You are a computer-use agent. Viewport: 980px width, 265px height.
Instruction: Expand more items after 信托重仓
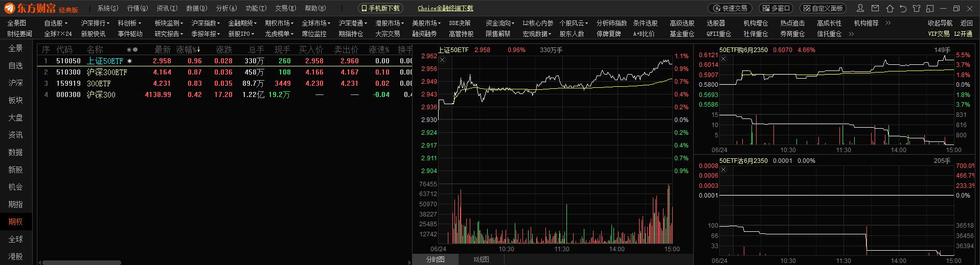click(851, 34)
